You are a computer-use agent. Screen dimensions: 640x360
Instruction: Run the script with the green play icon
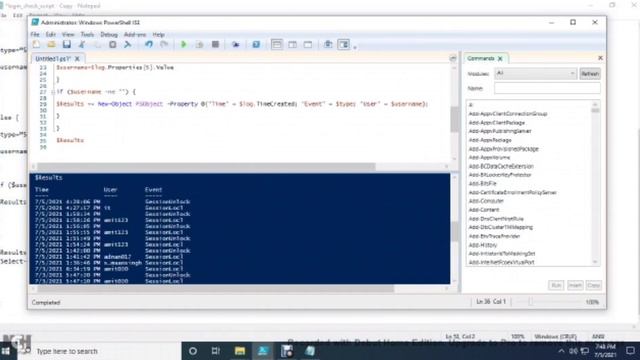pyautogui.click(x=184, y=44)
